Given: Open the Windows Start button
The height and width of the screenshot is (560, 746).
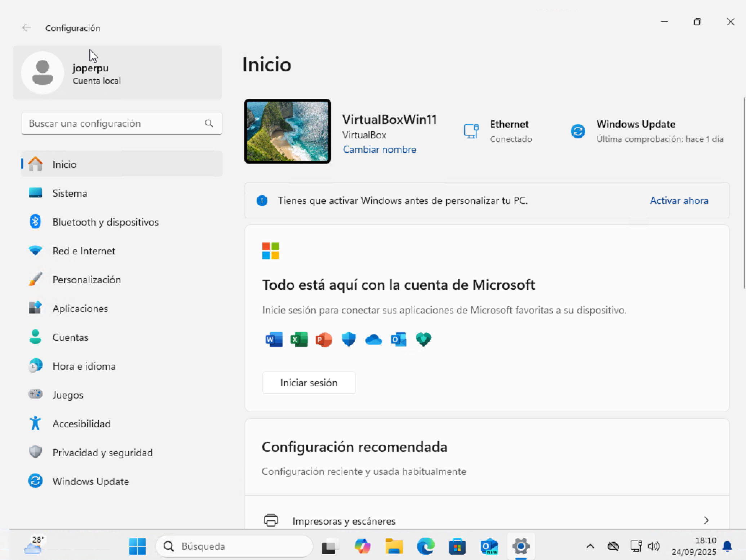Looking at the screenshot, I should (137, 546).
